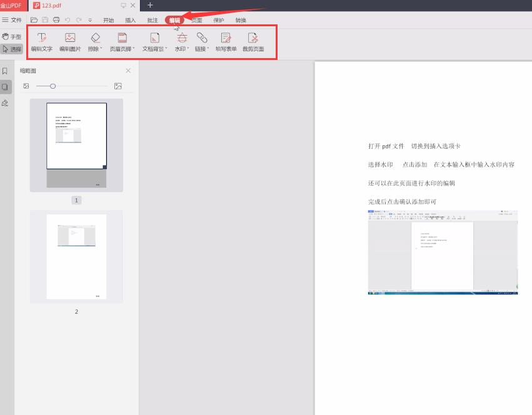This screenshot has width=532, height=415.
Task: Expand the 文档背景 document background dropdown
Action: tap(154, 42)
